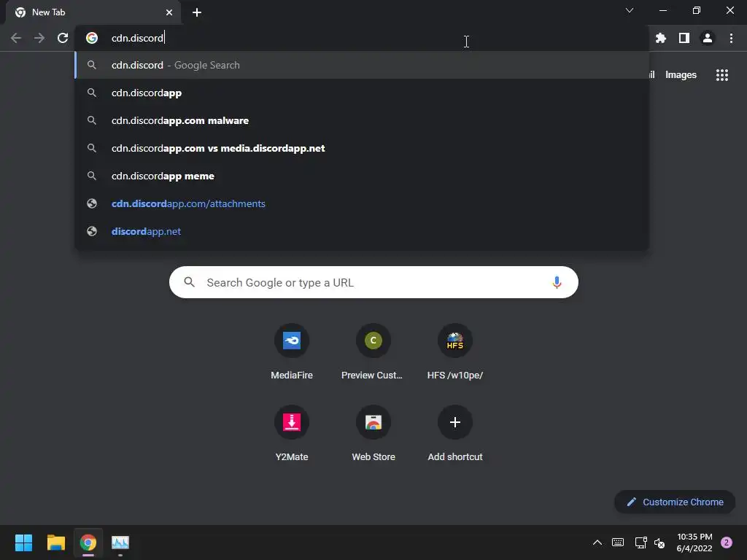Select 'cdn.discordapp.com malware' suggestion
Image resolution: width=747 pixels, height=560 pixels.
(x=362, y=120)
